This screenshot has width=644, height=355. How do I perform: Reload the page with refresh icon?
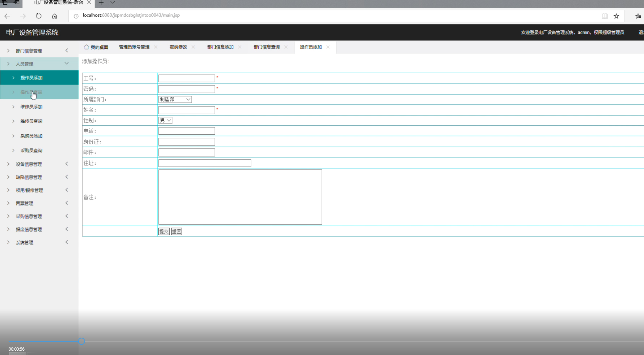[39, 16]
